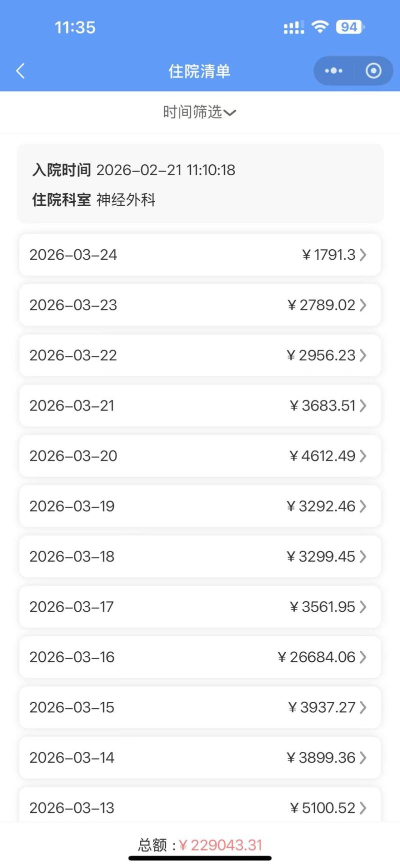400x868 pixels.
Task: Select the 2026-03-17 bill row
Action: pos(199,607)
